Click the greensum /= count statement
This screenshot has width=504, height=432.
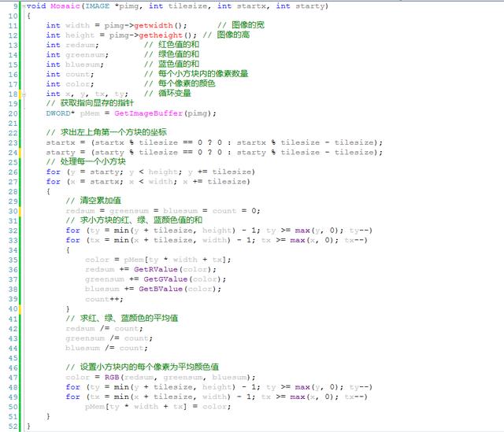[x=109, y=338]
